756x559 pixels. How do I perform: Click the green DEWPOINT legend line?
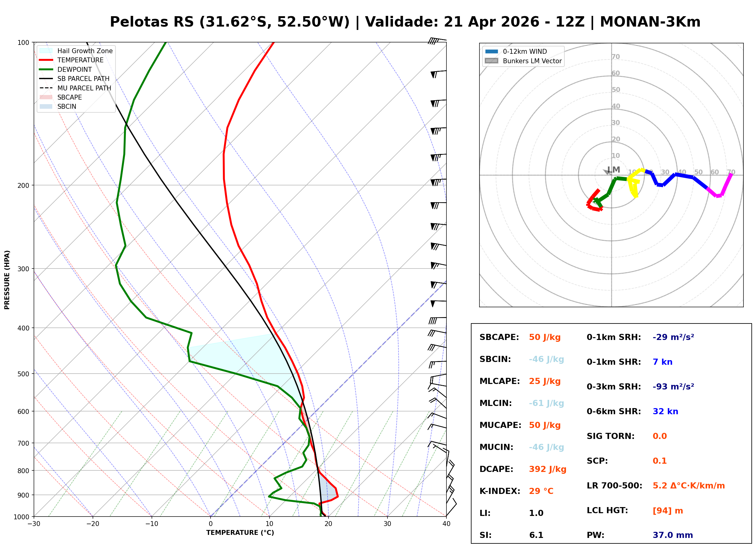click(x=46, y=69)
